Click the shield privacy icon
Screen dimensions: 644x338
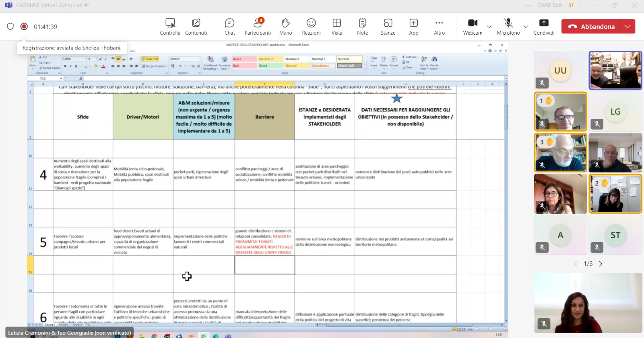pyautogui.click(x=10, y=27)
